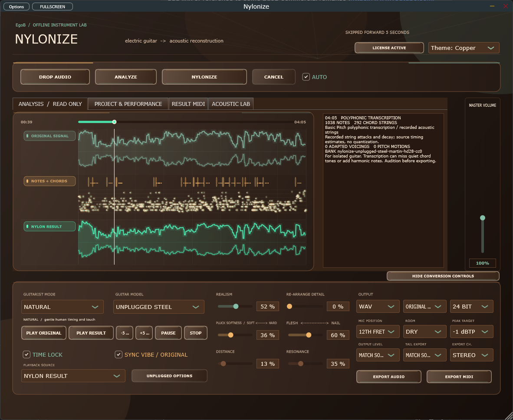The image size is (513, 420).
Task: Start conversion with the NYLONIZE button
Action: pos(204,77)
